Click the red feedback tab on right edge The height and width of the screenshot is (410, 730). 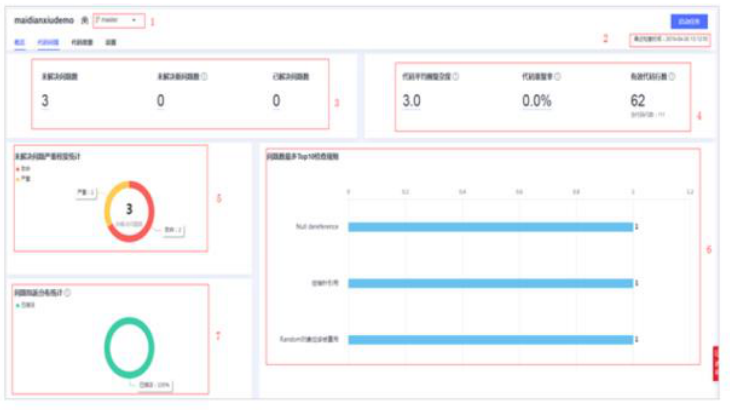[716, 363]
